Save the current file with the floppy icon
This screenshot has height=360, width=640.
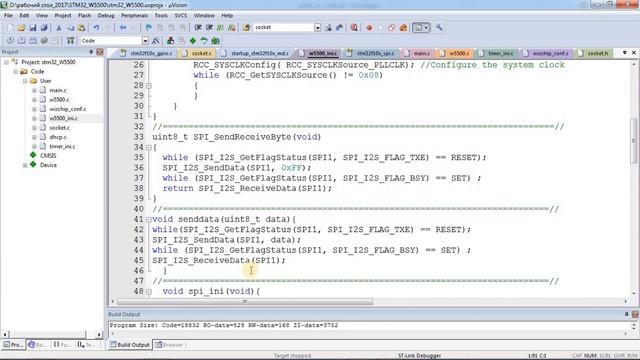(x=33, y=28)
